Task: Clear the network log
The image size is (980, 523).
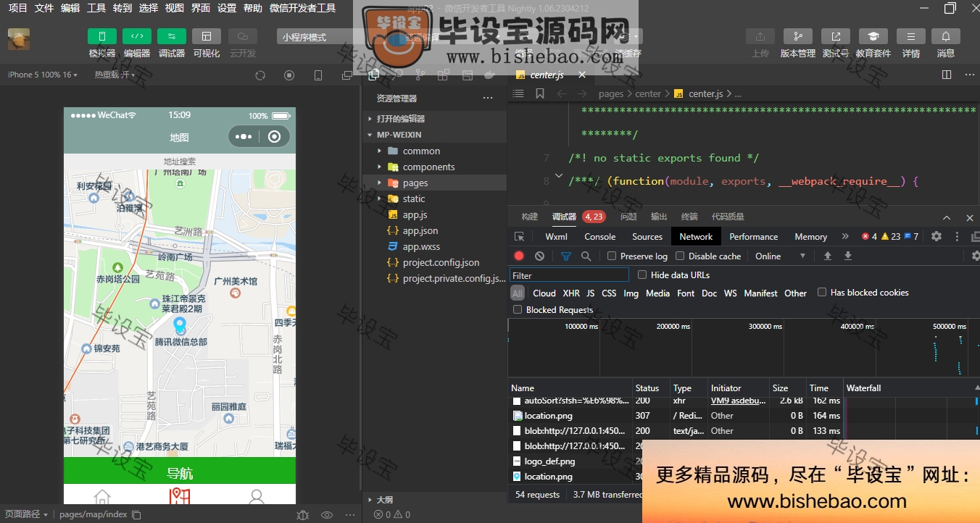Action: pyautogui.click(x=539, y=256)
